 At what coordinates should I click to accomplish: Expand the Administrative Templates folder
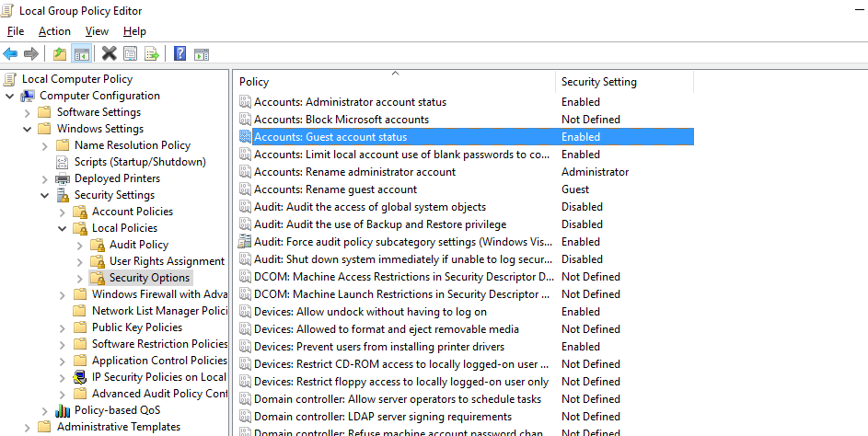[x=27, y=427]
